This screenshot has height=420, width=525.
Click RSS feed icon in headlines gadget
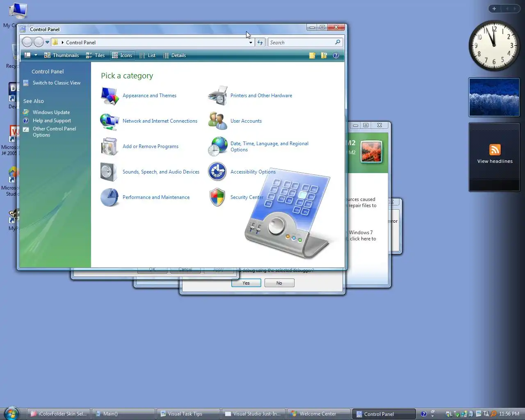tap(495, 150)
